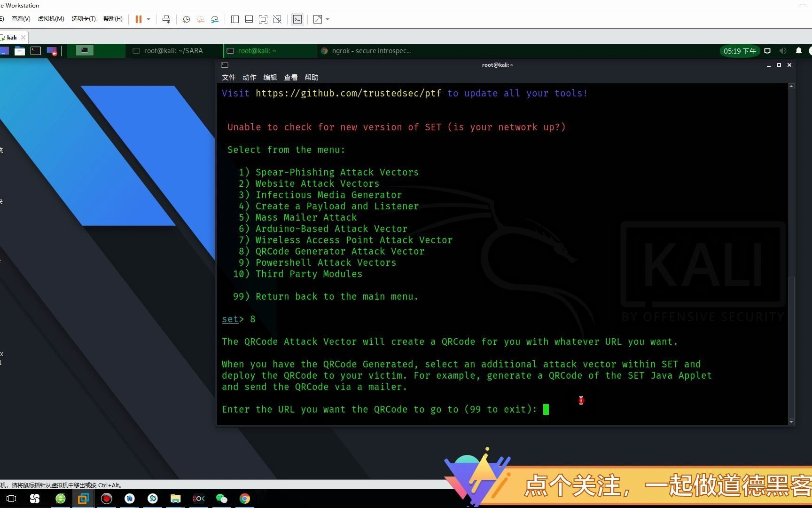Image resolution: width=812 pixels, height=508 pixels.
Task: Click the URL input cursor in terminal
Action: [546, 409]
